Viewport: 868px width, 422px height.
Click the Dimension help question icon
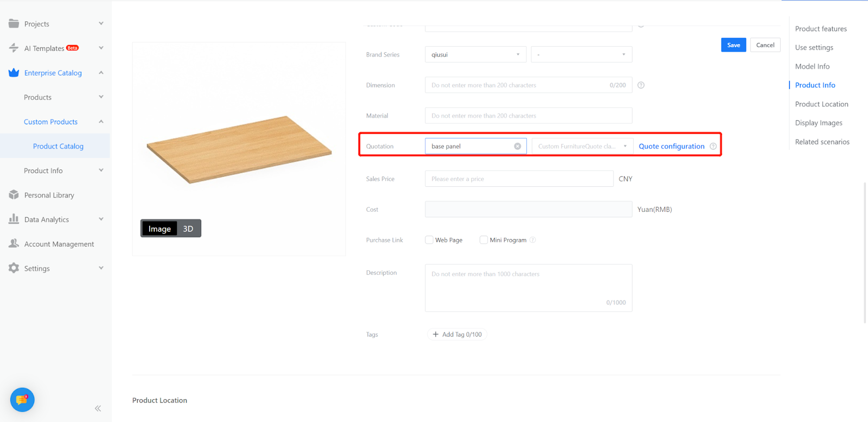click(641, 85)
